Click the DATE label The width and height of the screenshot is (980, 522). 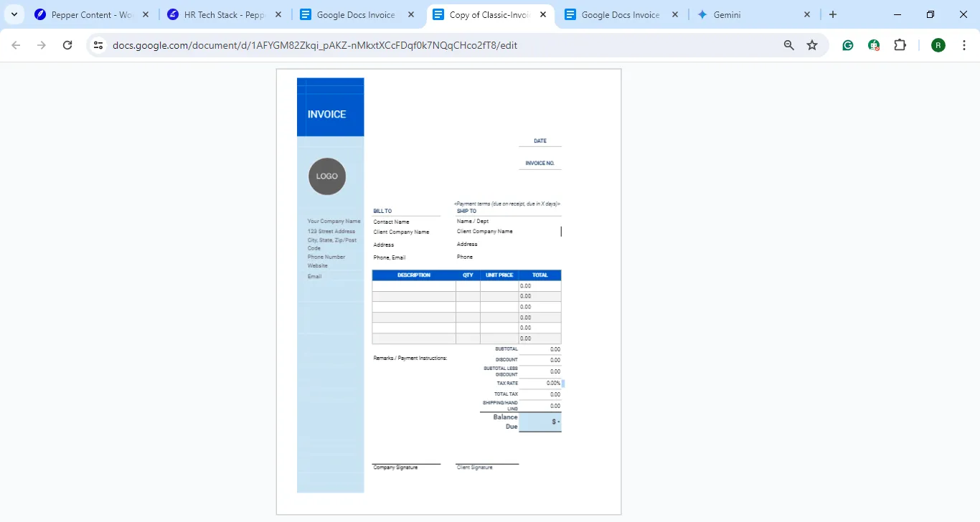tap(540, 141)
